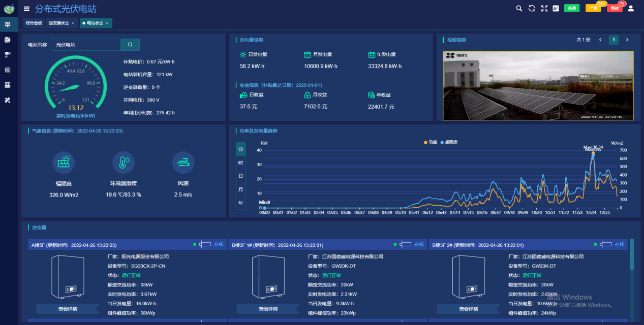The height and width of the screenshot is (325, 644).
Task: Click 查看详情 for the A楼5F inverter
Action: tap(68, 309)
